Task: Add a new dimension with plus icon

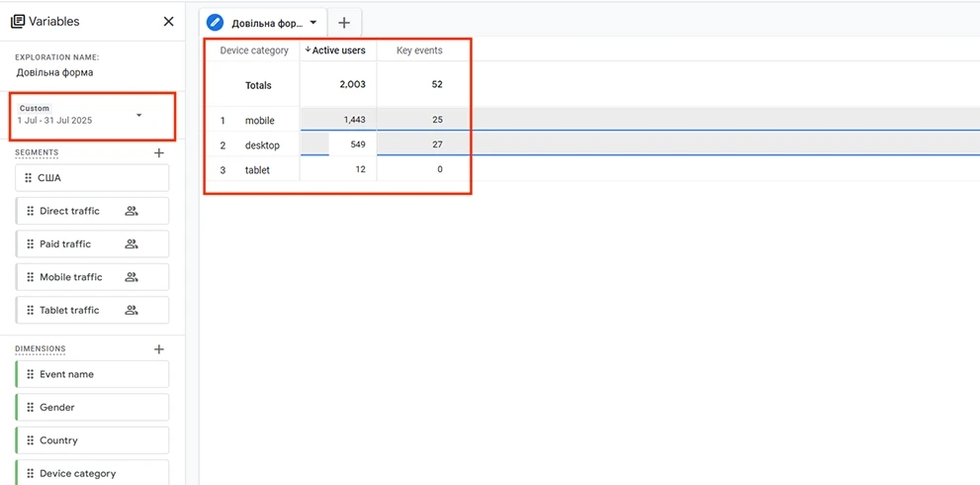Action: pos(159,349)
